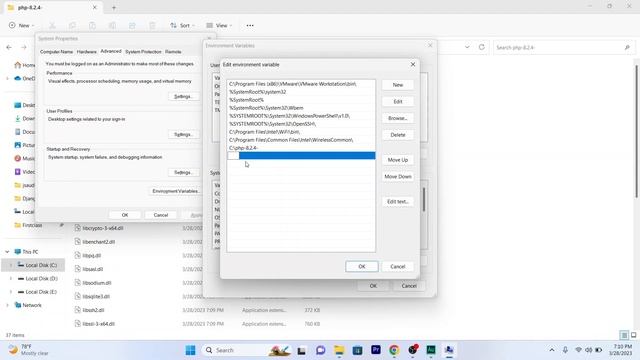Select the %SystemRoot%\system32 entry
Screen dimensions: 640x360
[301, 92]
